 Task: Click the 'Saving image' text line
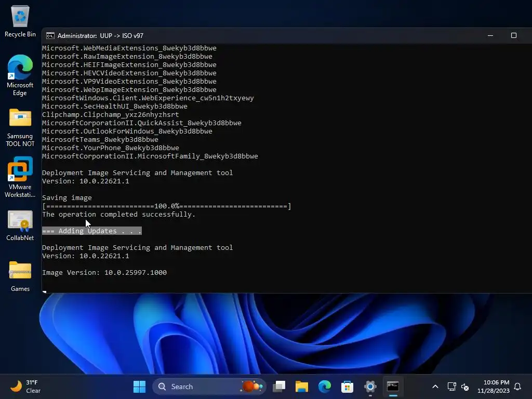(67, 198)
